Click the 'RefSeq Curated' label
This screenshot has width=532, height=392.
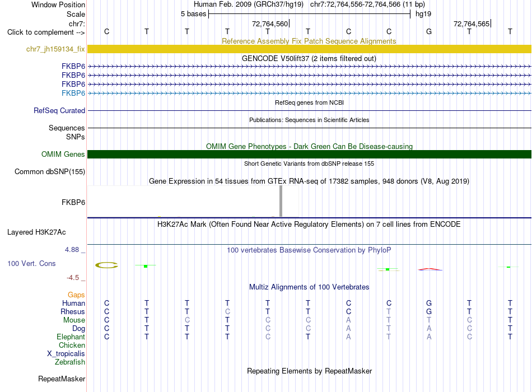coord(59,111)
